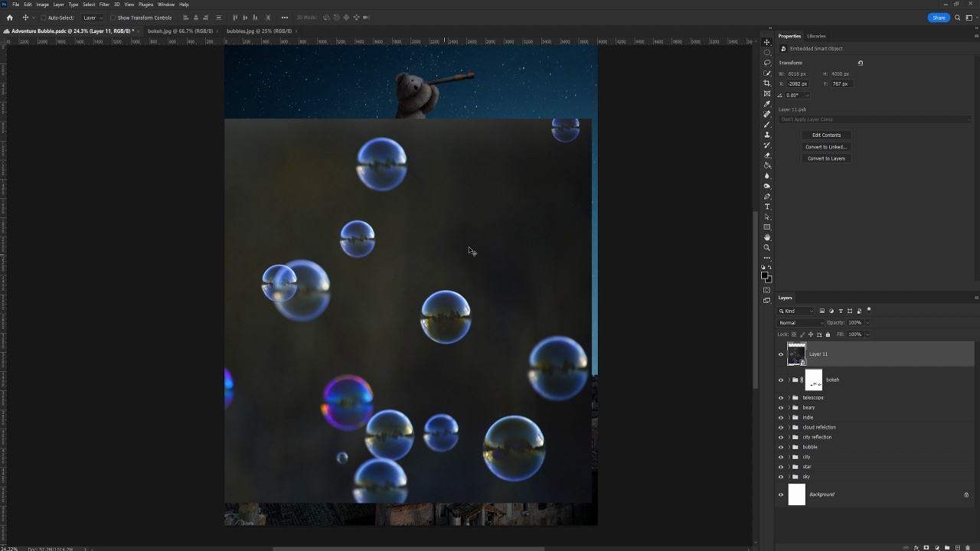The width and height of the screenshot is (980, 551).
Task: Open the blend mode Normal dropdown
Action: pyautogui.click(x=800, y=323)
